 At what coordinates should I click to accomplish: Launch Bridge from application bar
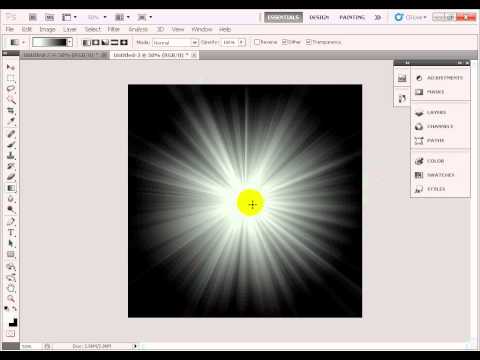click(x=33, y=17)
